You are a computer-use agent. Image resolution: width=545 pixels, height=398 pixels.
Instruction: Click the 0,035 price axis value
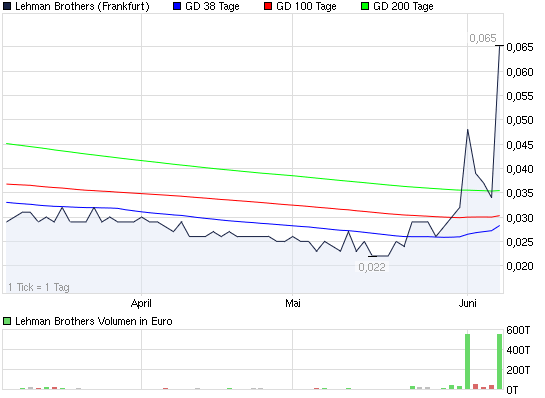pyautogui.click(x=520, y=193)
